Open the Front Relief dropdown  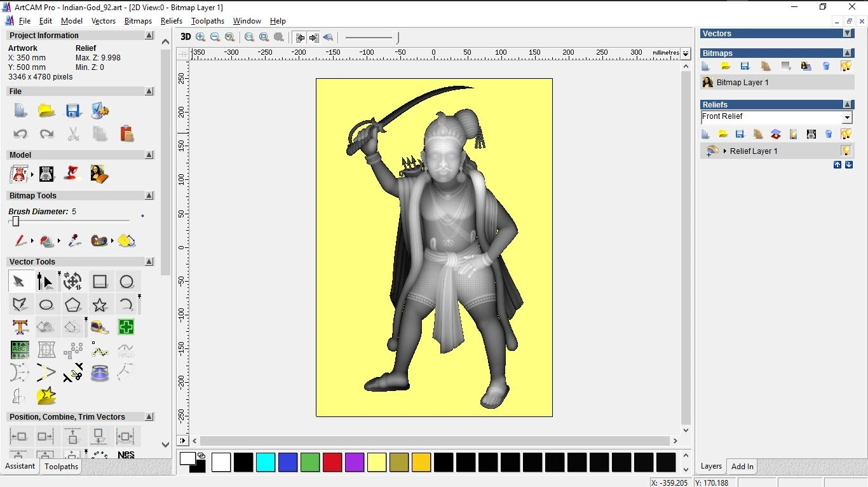[x=846, y=118]
